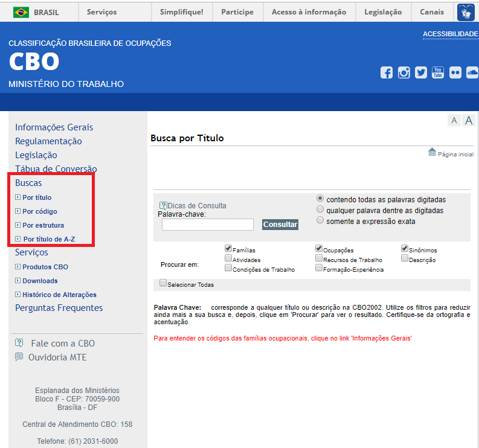Open the Facebook icon in header
The image size is (479, 448).
tap(387, 72)
